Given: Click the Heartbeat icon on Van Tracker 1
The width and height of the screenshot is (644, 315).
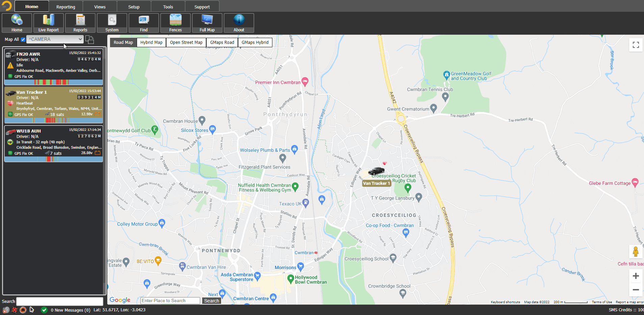Looking at the screenshot, I should 10,103.
